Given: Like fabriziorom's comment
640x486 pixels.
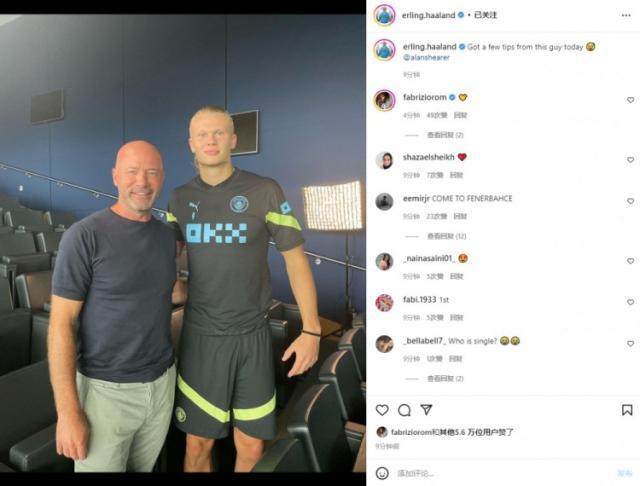Looking at the screenshot, I should coord(630,100).
